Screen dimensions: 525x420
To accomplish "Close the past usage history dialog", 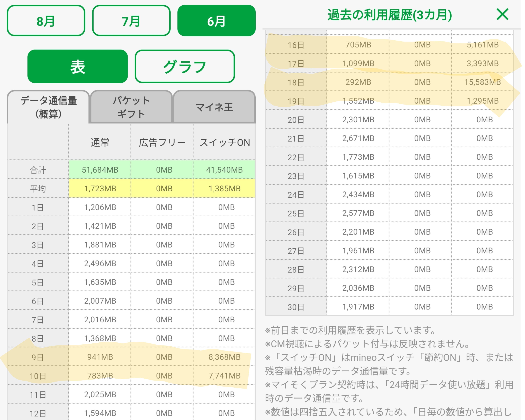I will [x=502, y=14].
